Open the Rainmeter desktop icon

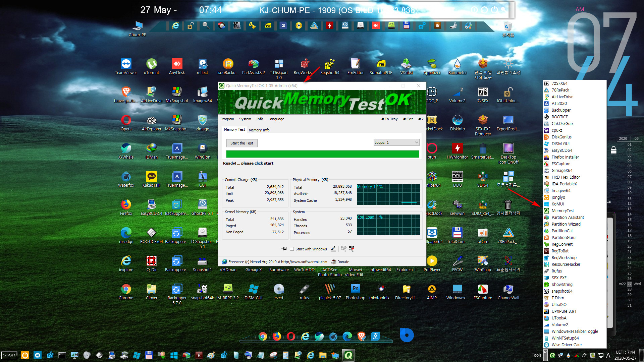[457, 66]
